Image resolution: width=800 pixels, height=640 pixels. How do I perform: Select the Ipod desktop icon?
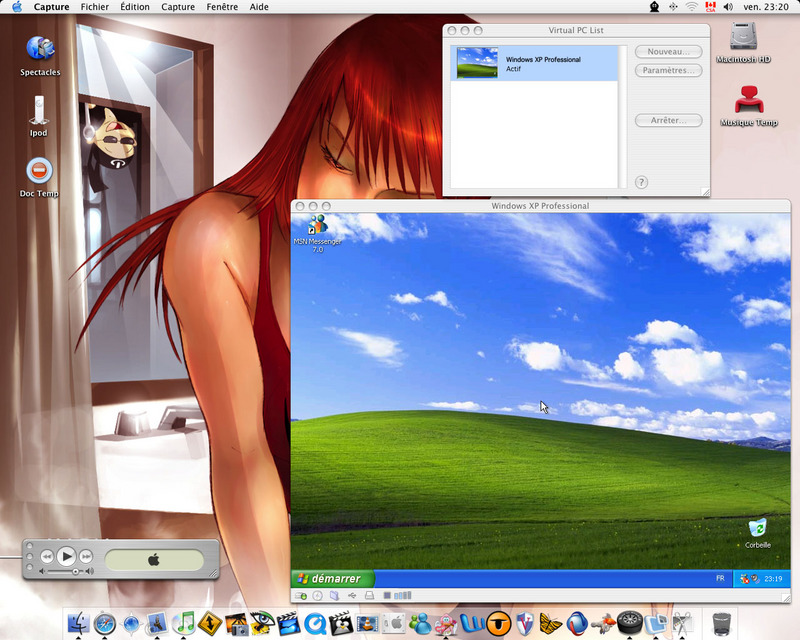pos(39,116)
